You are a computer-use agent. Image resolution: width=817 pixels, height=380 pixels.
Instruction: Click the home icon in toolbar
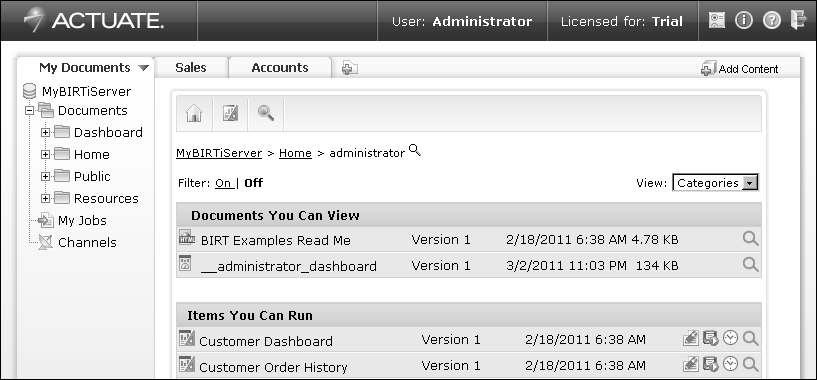pos(194,113)
